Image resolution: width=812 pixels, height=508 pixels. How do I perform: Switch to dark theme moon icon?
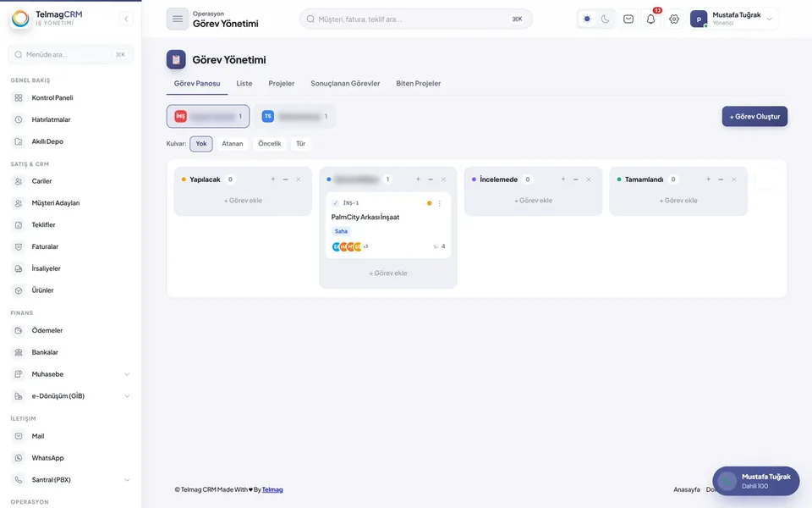(606, 19)
